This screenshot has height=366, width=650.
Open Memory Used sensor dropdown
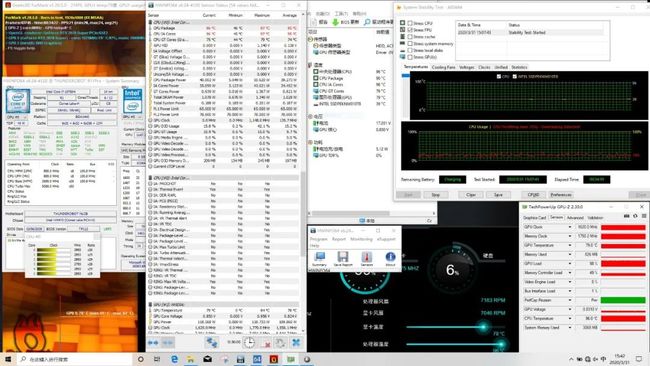click(570, 255)
